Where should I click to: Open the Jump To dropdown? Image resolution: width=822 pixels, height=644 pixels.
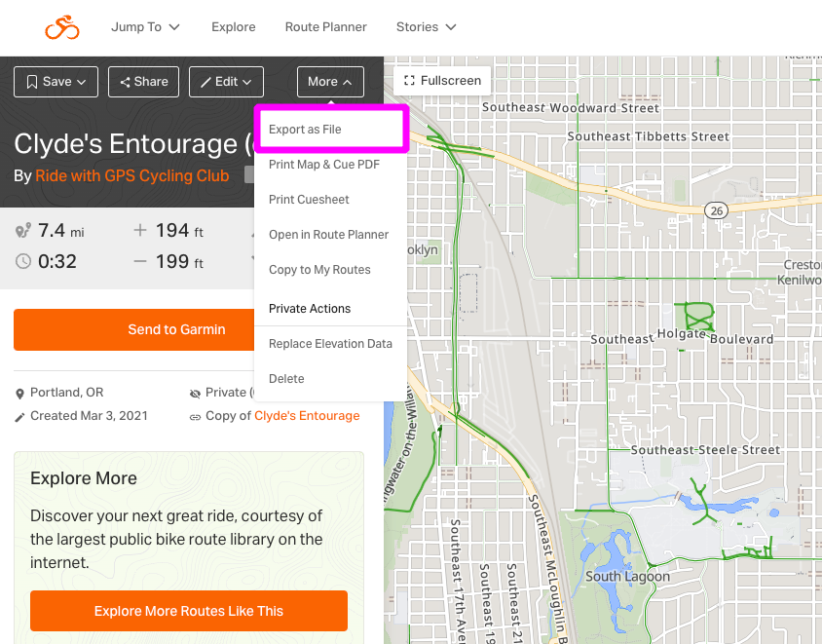point(145,26)
